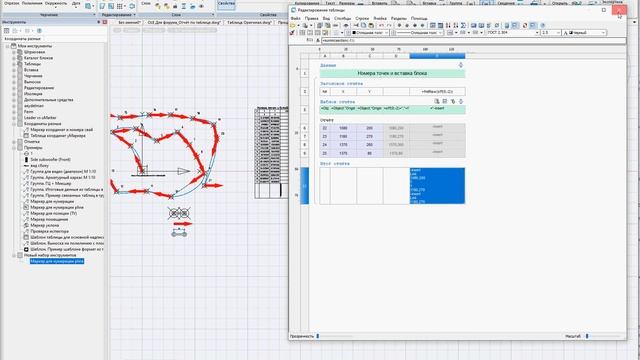The width and height of the screenshot is (640, 360).
Task: Click the blue selected footer cell with insert text
Action: coord(437,186)
